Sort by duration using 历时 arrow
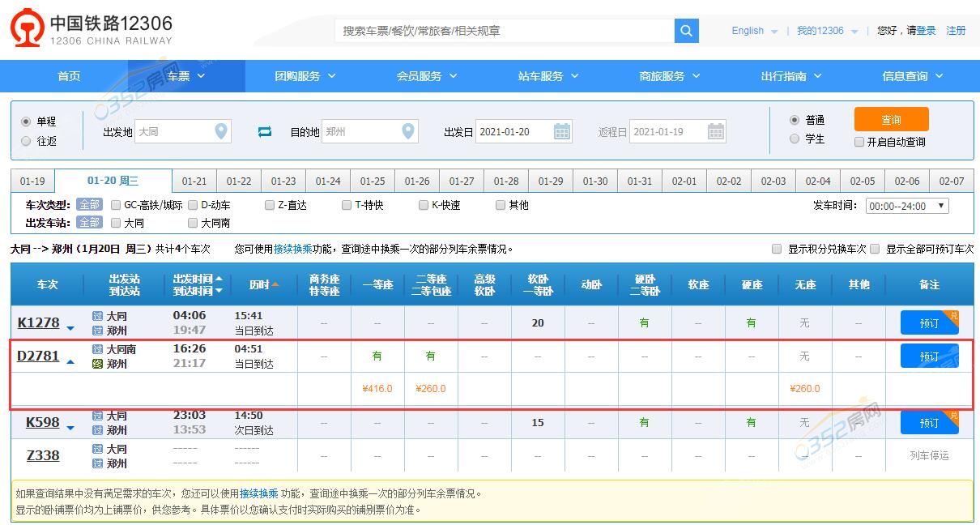Image resolution: width=980 pixels, height=525 pixels. 275,284
